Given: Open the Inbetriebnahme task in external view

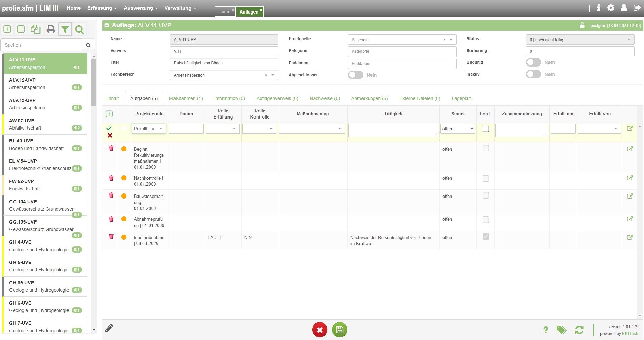Looking at the screenshot, I should tap(630, 237).
